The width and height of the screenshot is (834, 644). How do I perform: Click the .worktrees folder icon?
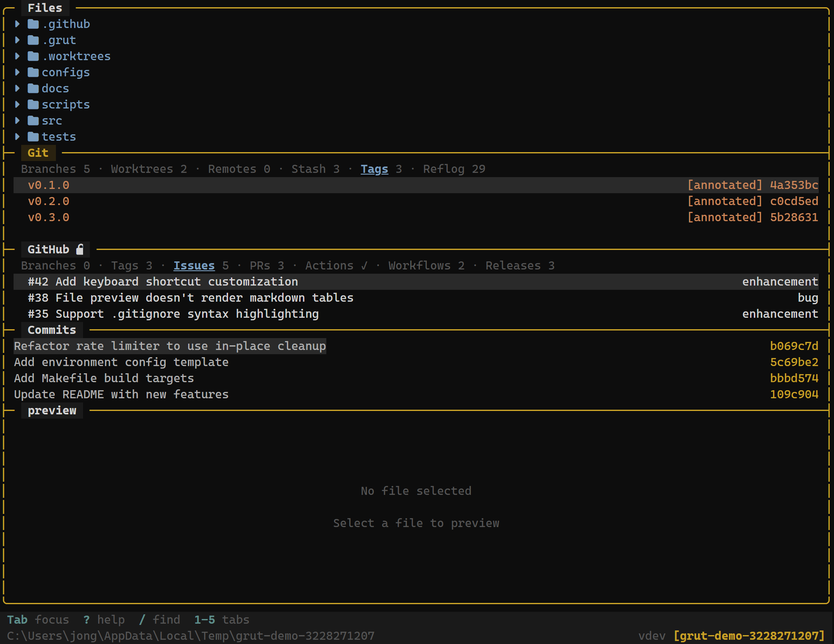33,56
